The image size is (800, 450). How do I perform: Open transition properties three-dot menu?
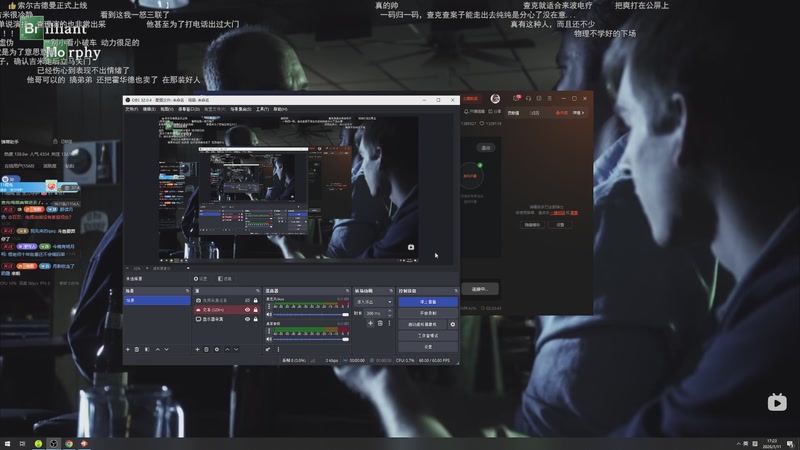pyautogui.click(x=389, y=323)
